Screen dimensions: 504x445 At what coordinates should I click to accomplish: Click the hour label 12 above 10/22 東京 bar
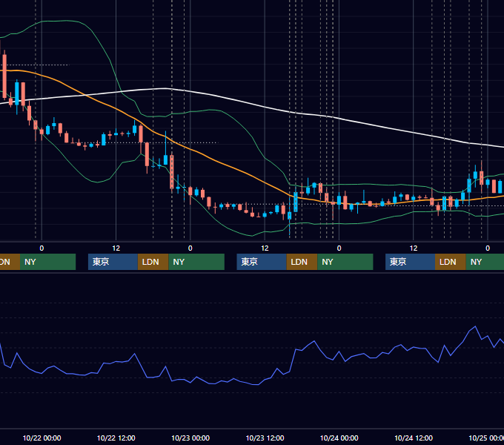116,248
